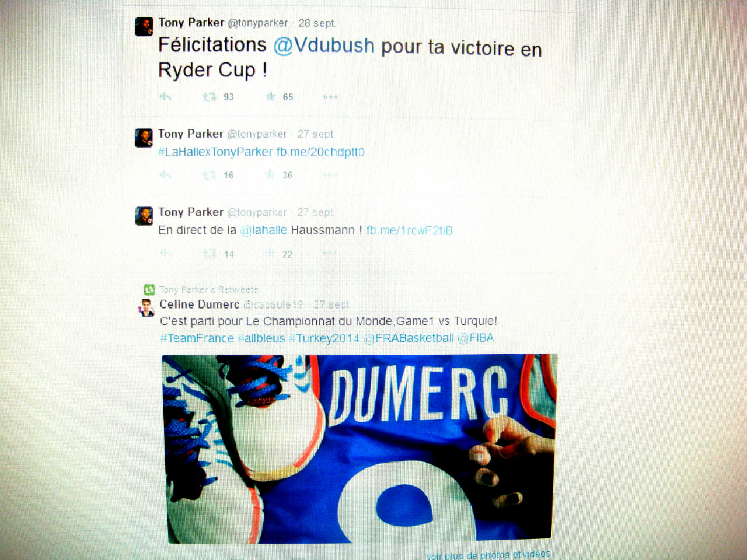Open the @Vdubush mention link

pos(324,45)
